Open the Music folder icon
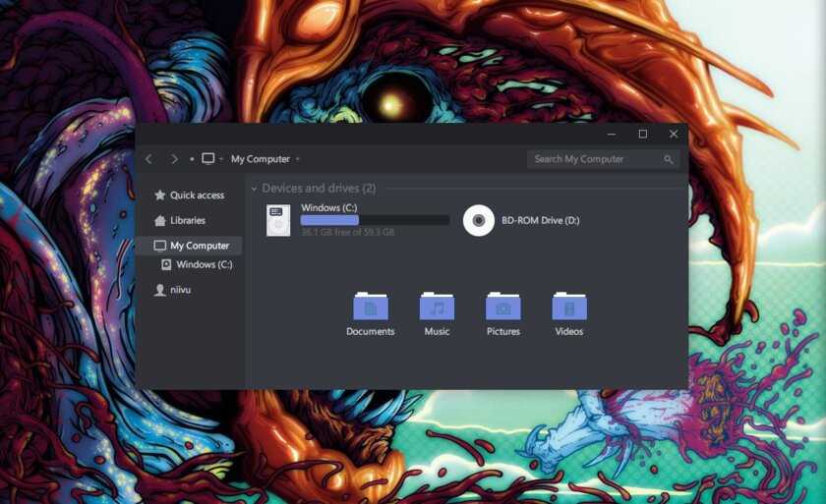 [437, 307]
